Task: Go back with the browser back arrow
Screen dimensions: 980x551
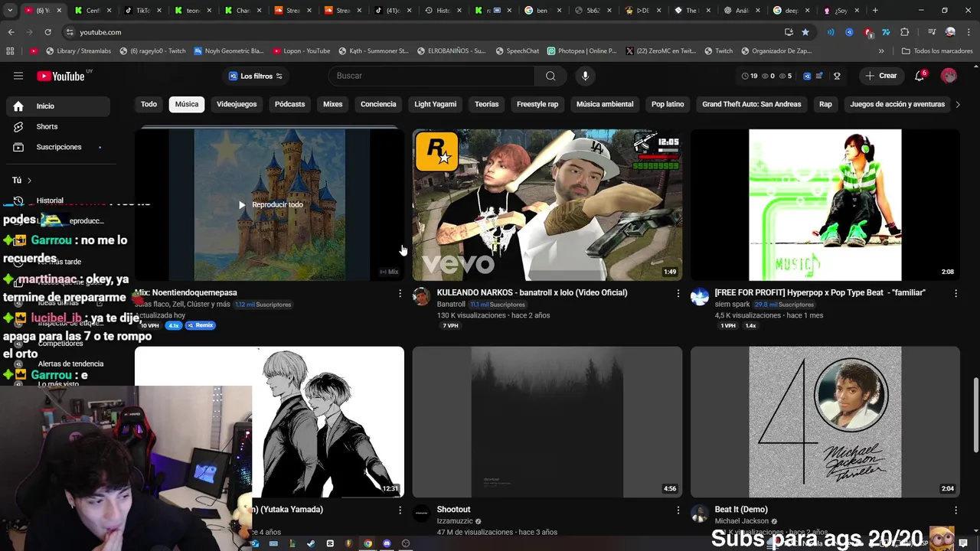Action: tap(11, 32)
